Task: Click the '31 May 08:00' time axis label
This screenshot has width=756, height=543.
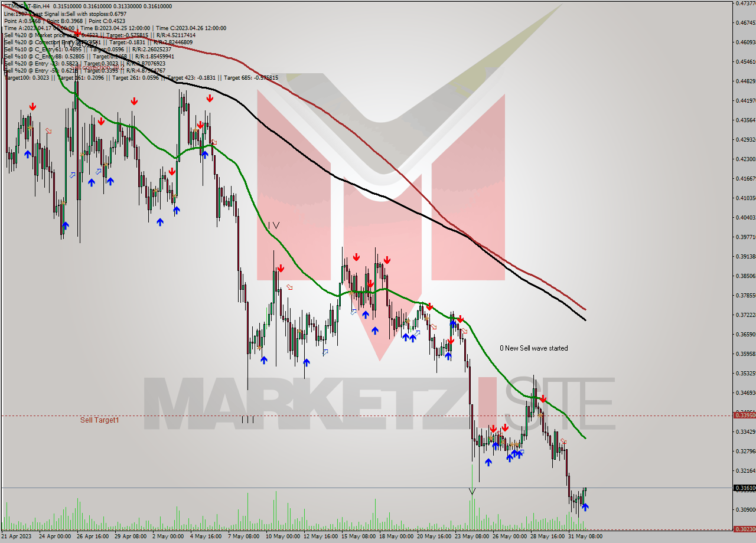Action: click(x=585, y=537)
